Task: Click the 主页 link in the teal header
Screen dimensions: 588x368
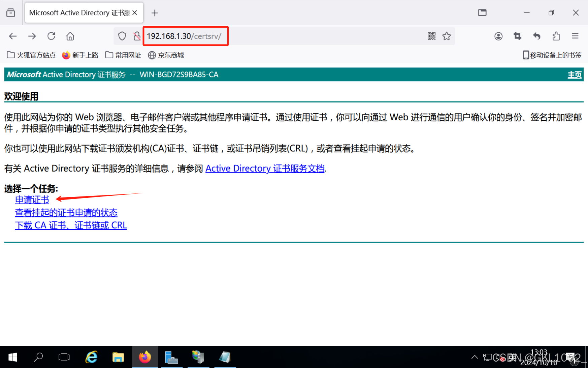Action: tap(575, 75)
